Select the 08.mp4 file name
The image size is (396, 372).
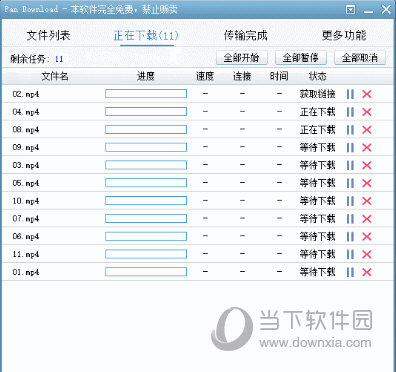26,130
